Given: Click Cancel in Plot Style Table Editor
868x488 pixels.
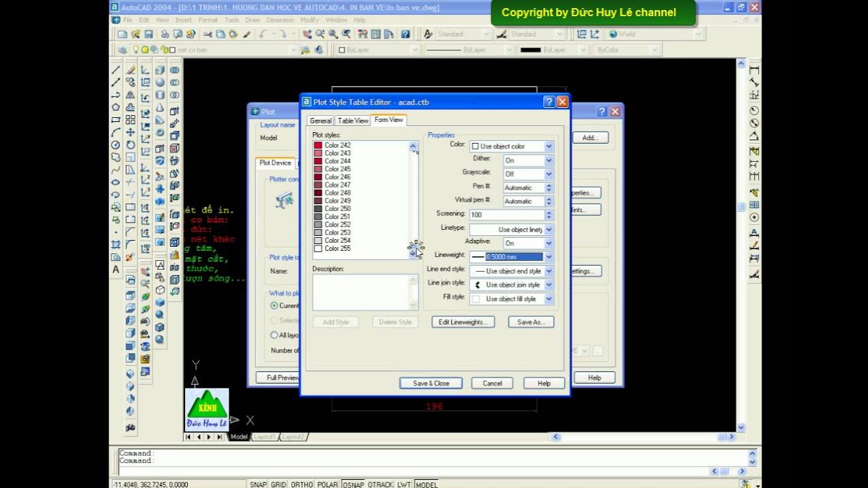Looking at the screenshot, I should [x=492, y=383].
